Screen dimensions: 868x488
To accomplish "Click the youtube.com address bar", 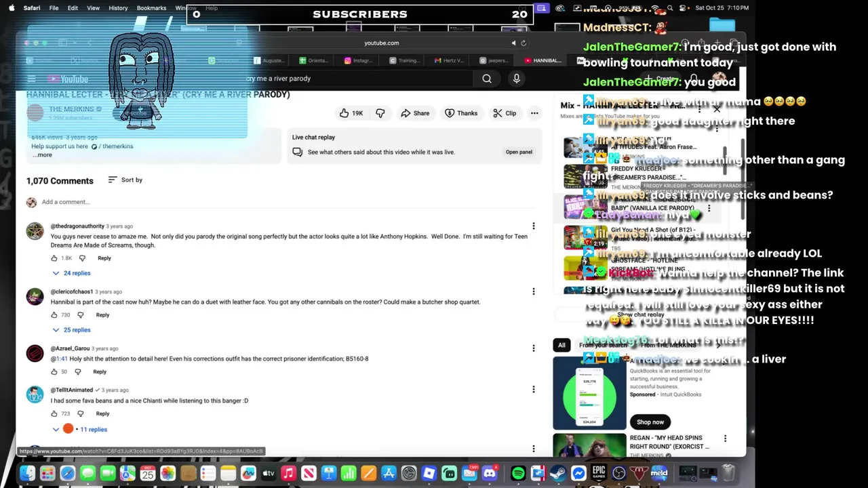I will click(382, 43).
